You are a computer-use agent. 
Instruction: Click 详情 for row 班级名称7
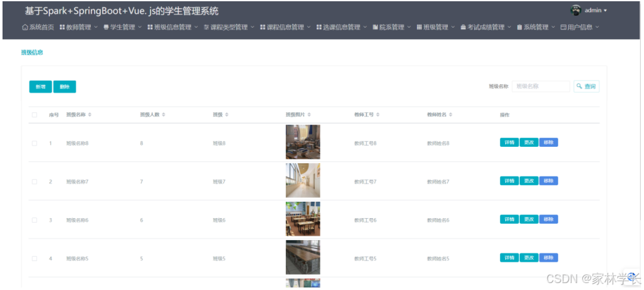click(509, 181)
